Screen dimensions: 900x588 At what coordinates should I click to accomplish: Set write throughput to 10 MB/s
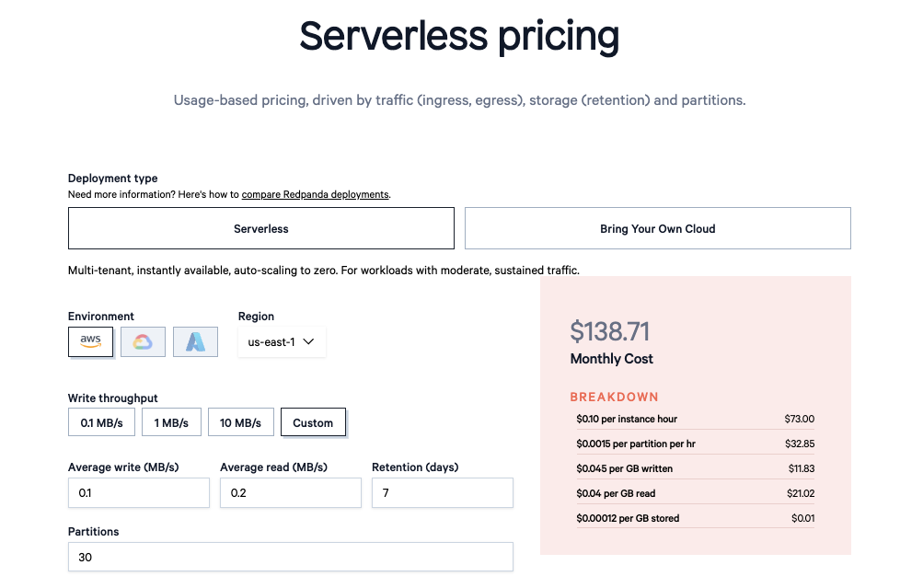pos(240,422)
